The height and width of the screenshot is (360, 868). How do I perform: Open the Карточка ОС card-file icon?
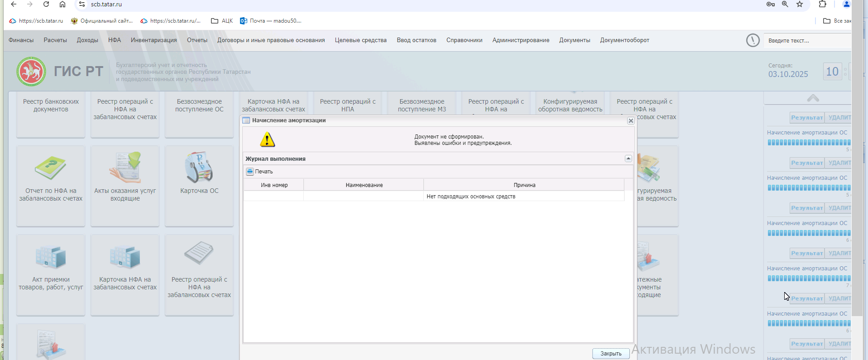pyautogui.click(x=199, y=167)
